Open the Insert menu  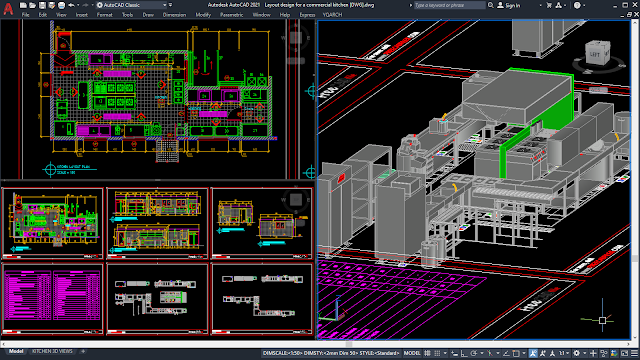coord(82,15)
